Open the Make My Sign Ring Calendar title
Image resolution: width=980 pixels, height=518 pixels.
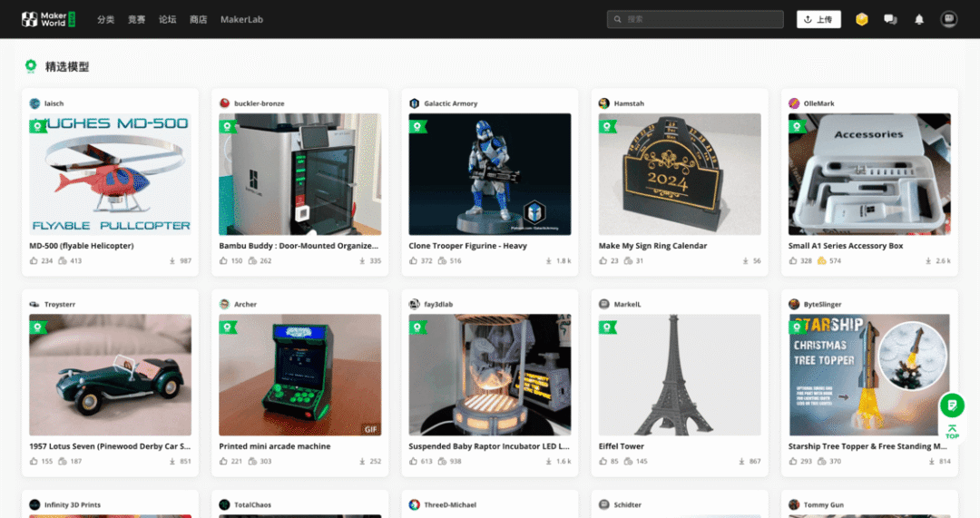point(652,246)
